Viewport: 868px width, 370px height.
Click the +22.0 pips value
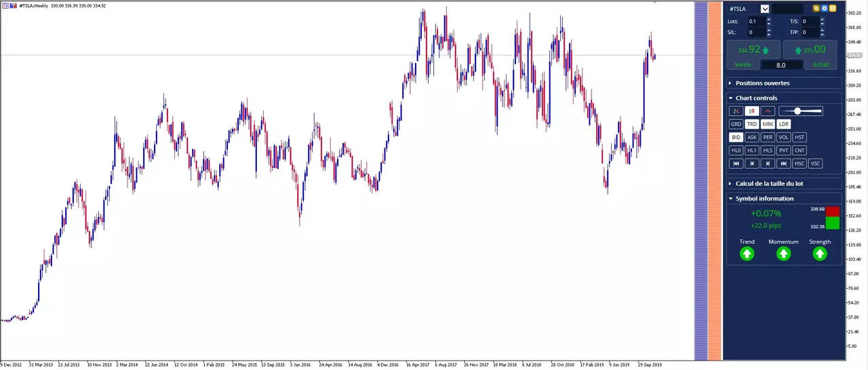[x=765, y=226]
